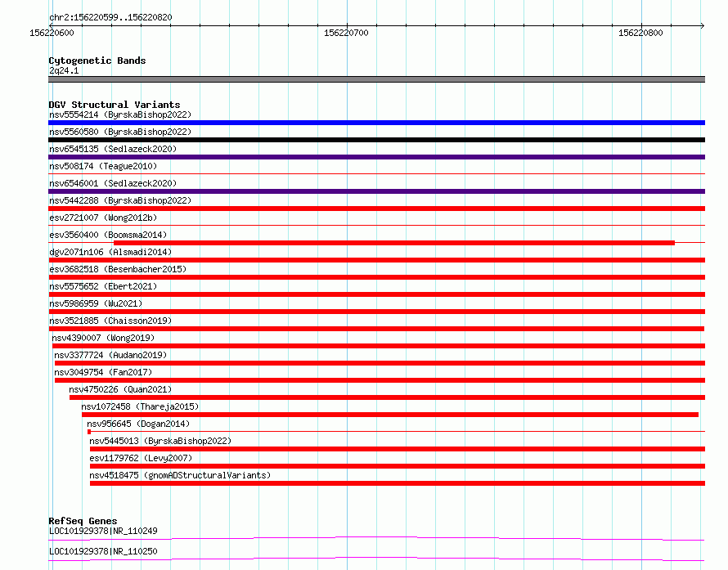Click the 156220800 ruler coordinate

click(640, 33)
